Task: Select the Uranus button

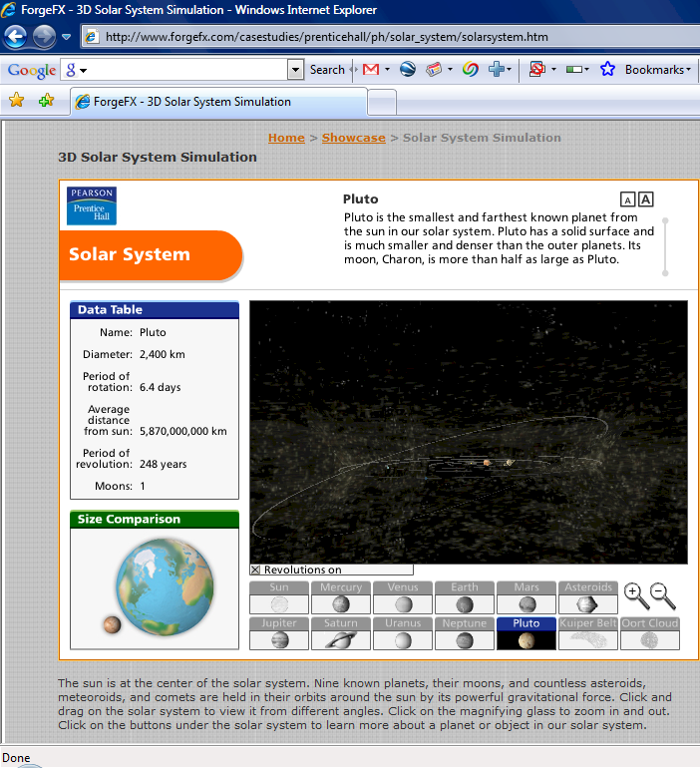Action: click(403, 633)
